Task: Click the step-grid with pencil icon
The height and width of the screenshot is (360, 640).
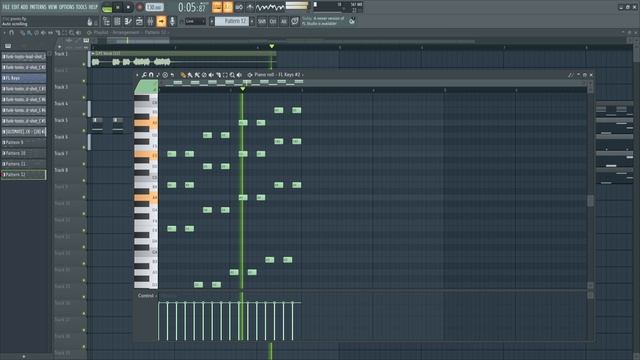Action: [128, 21]
